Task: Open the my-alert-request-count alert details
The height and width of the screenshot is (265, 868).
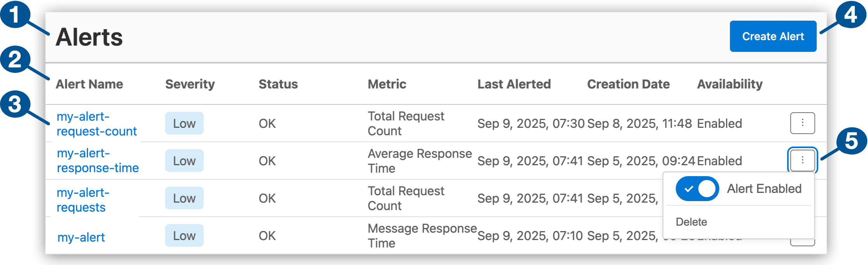Action: (x=97, y=124)
